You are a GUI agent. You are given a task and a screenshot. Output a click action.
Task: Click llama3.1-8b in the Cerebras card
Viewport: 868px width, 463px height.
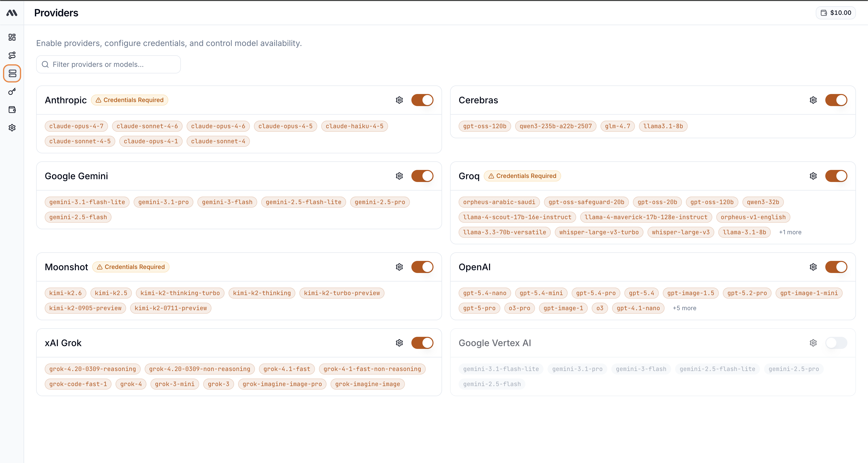tap(663, 126)
